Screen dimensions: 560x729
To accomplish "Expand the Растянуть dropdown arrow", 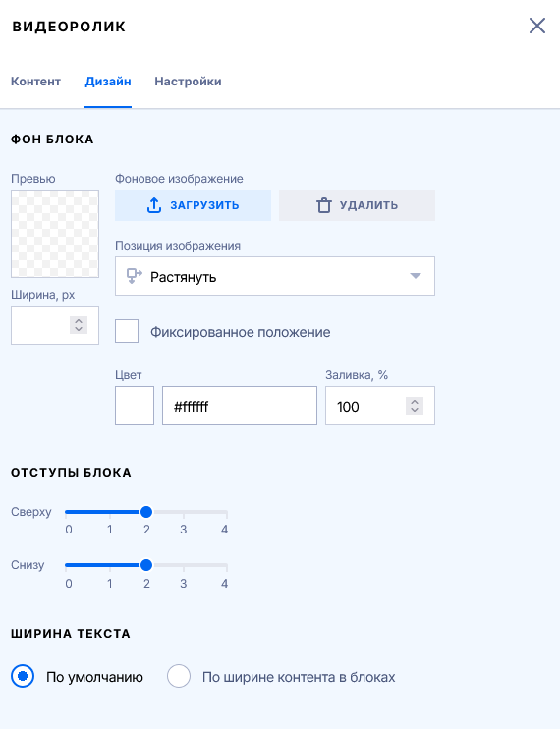I will (416, 276).
